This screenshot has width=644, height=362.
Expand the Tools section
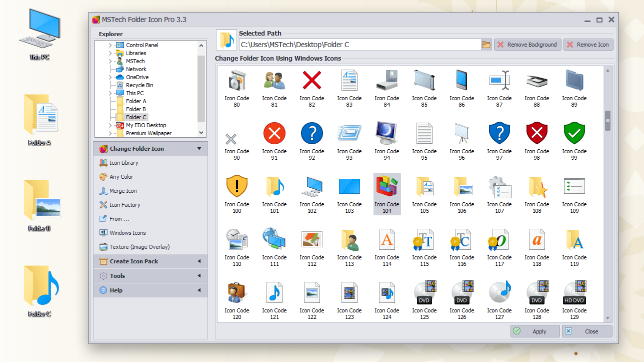point(118,275)
